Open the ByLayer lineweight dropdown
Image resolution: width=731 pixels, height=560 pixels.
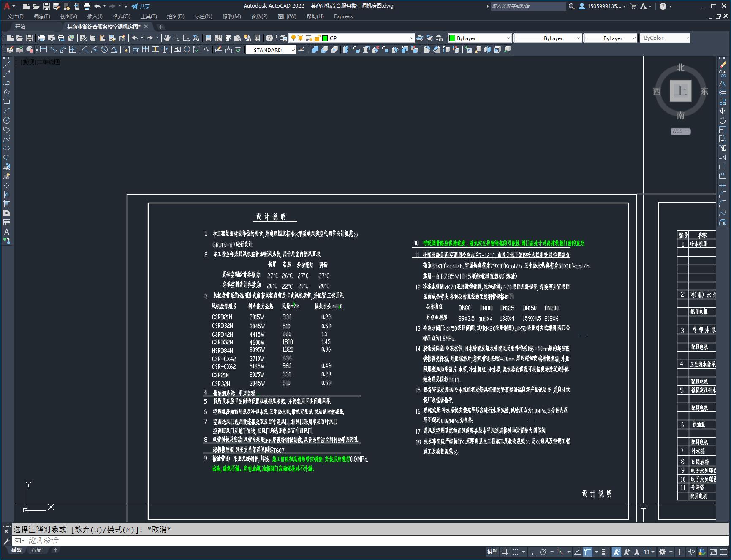634,38
